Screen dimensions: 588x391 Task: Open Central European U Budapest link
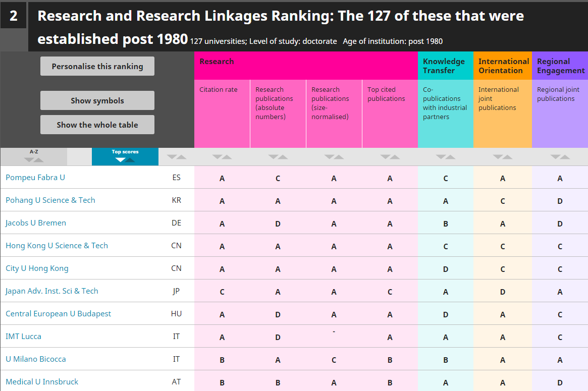(x=58, y=314)
